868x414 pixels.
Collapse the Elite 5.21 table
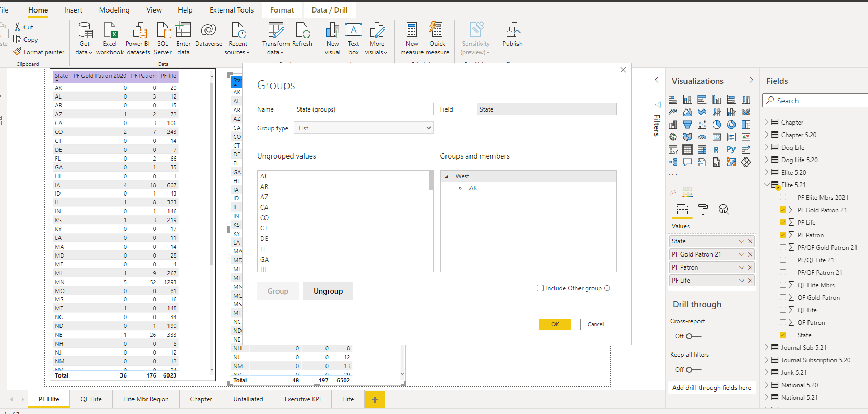click(x=767, y=185)
